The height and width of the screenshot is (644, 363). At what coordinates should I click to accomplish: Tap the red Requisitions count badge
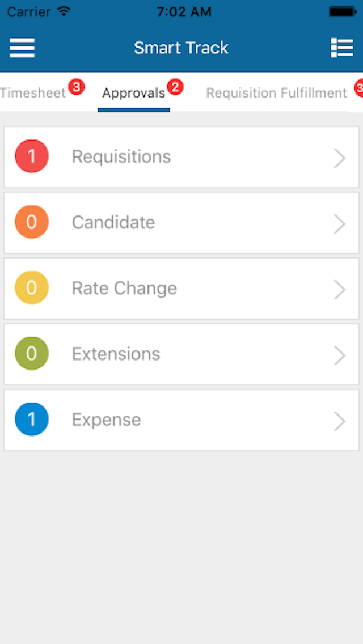click(x=32, y=156)
